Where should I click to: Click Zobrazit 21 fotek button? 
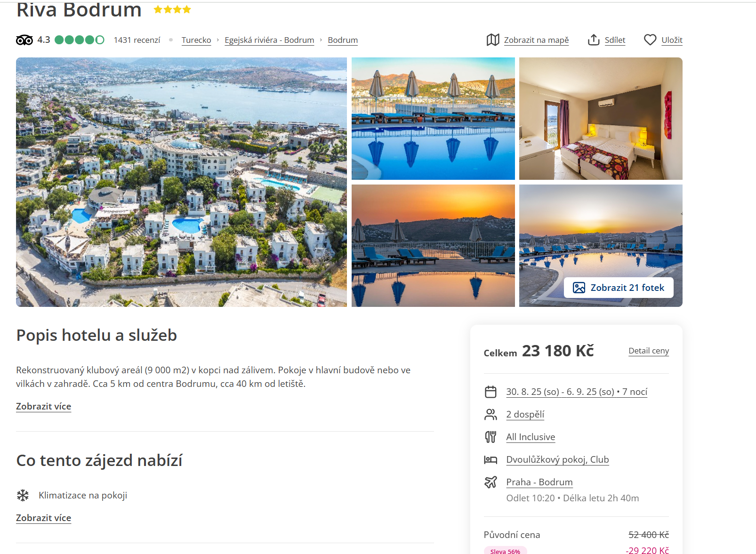619,288
